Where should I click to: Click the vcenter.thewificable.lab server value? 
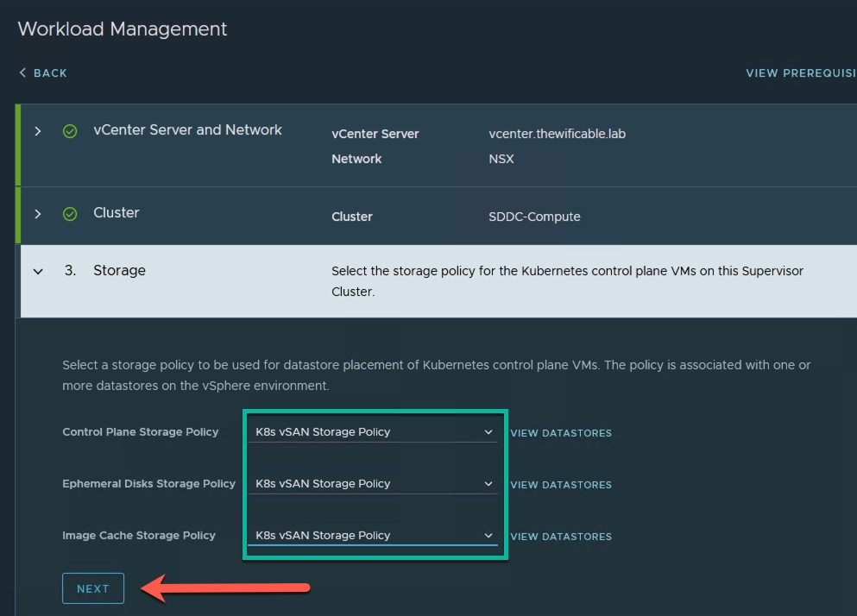pos(558,135)
